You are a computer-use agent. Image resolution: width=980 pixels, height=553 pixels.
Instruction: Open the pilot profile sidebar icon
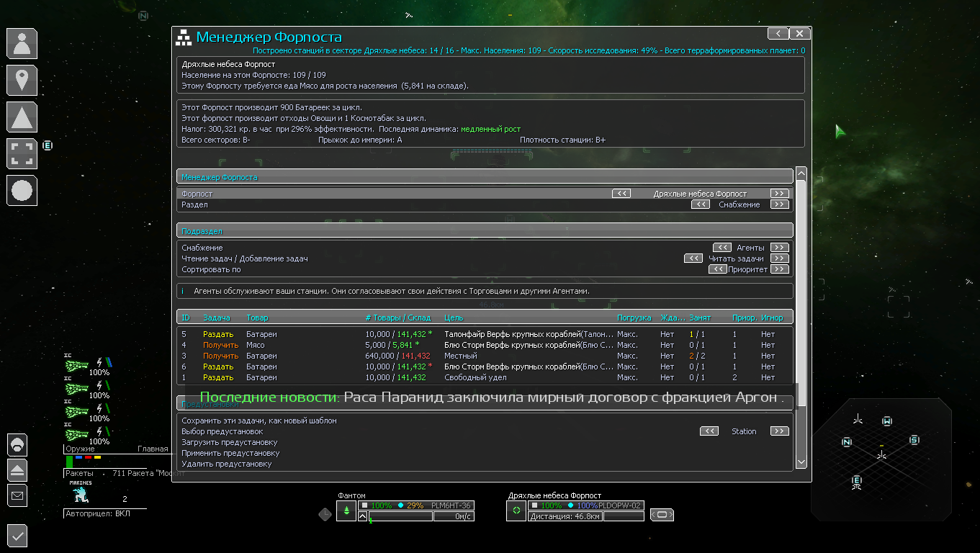coord(22,43)
